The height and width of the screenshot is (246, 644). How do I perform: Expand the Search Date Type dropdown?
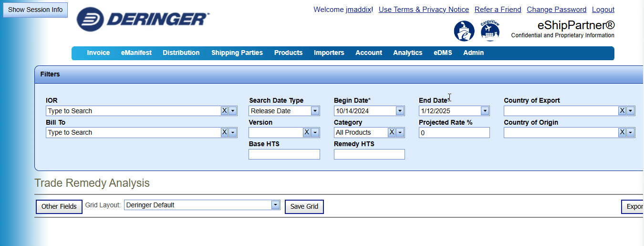315,111
